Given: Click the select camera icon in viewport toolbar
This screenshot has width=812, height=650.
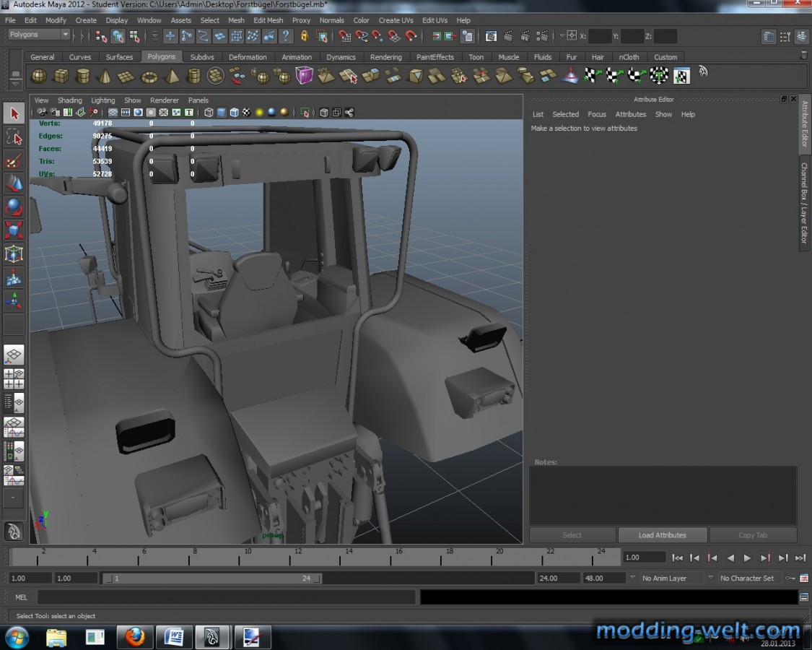Looking at the screenshot, I should click(x=42, y=113).
